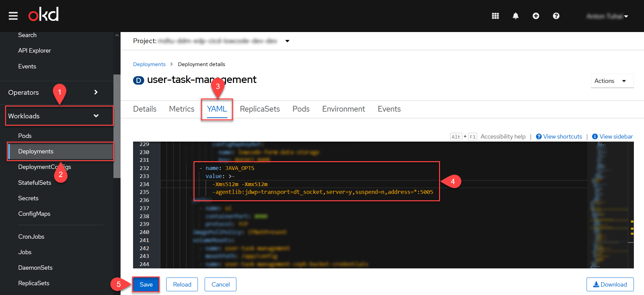Download the YAML file
Viewport: 644px width, 295px height.
point(610,285)
